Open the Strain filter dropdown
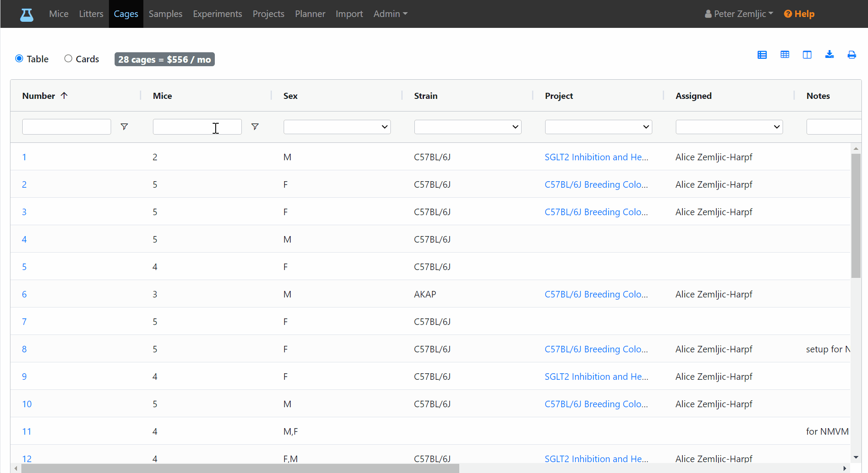This screenshot has width=868, height=473. tap(468, 127)
